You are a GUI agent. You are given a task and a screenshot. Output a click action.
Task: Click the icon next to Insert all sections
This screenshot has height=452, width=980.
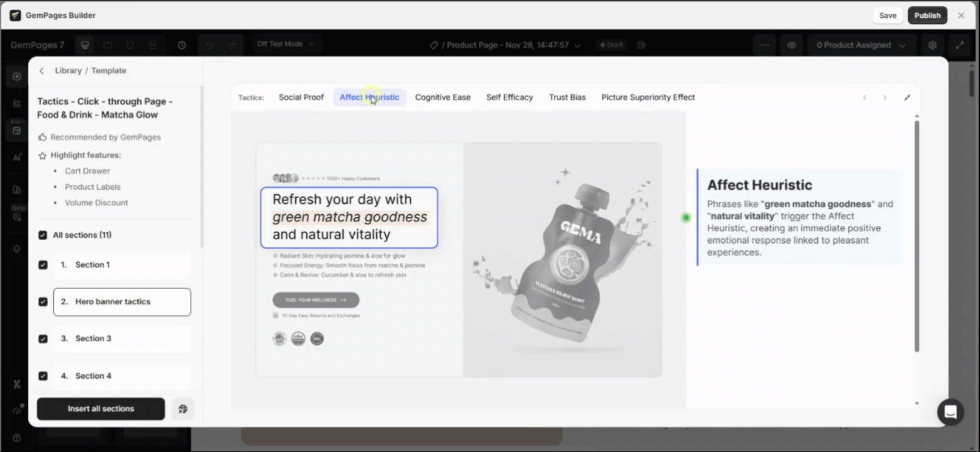[183, 409]
